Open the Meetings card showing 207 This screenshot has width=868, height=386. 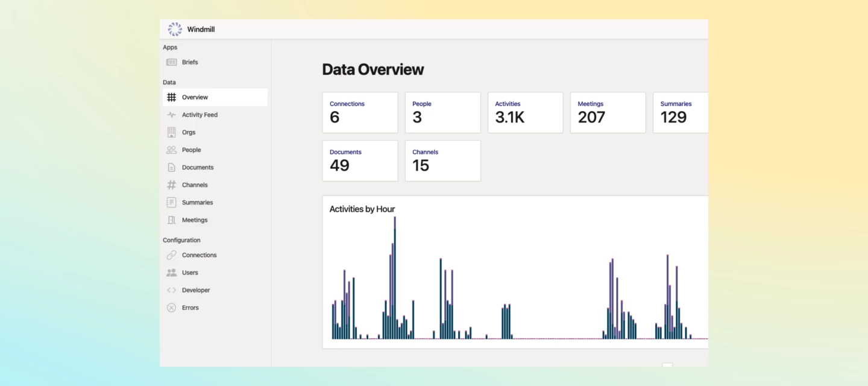608,112
